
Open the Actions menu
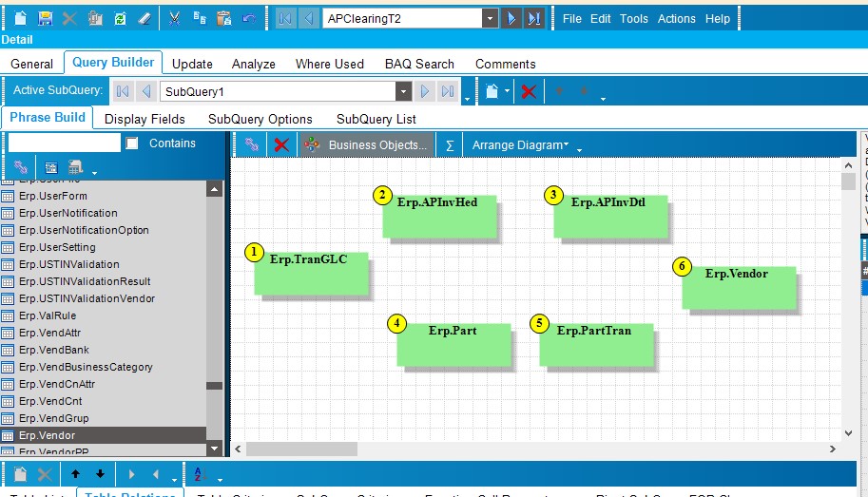(x=677, y=19)
